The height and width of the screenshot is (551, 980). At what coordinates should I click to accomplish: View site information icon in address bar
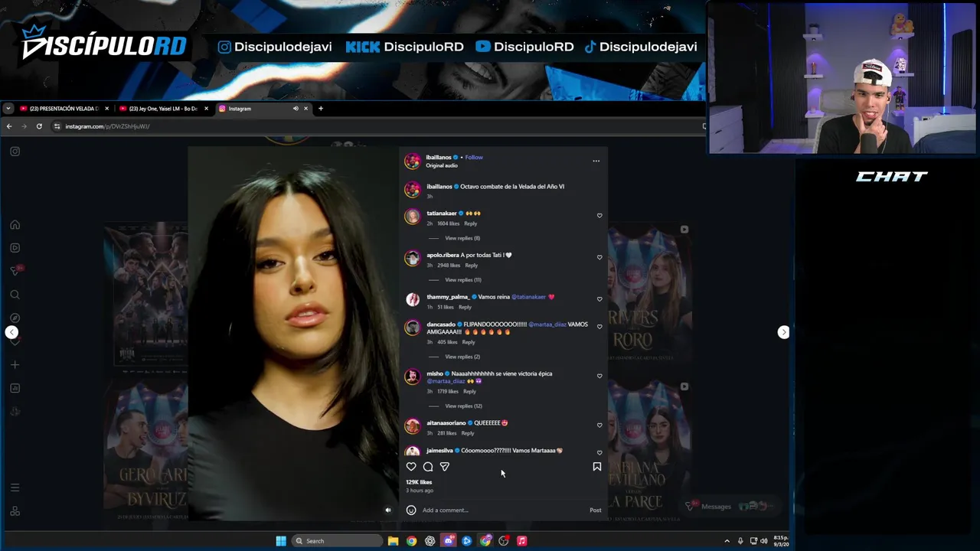coord(57,126)
